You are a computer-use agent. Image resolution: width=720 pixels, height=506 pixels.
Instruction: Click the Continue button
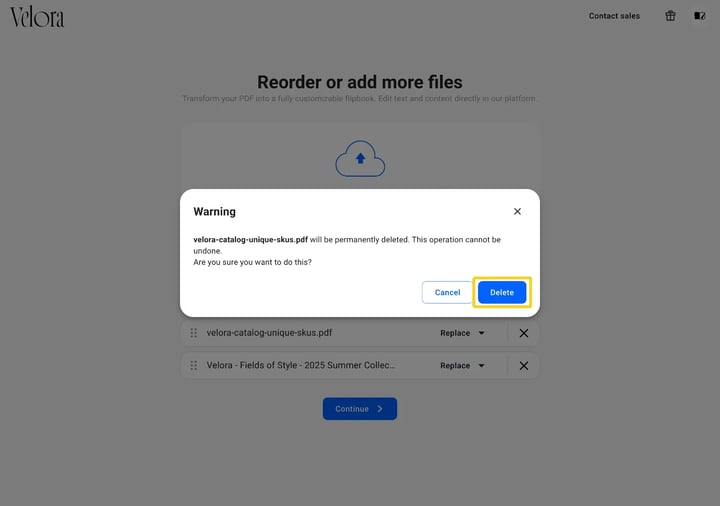(360, 409)
